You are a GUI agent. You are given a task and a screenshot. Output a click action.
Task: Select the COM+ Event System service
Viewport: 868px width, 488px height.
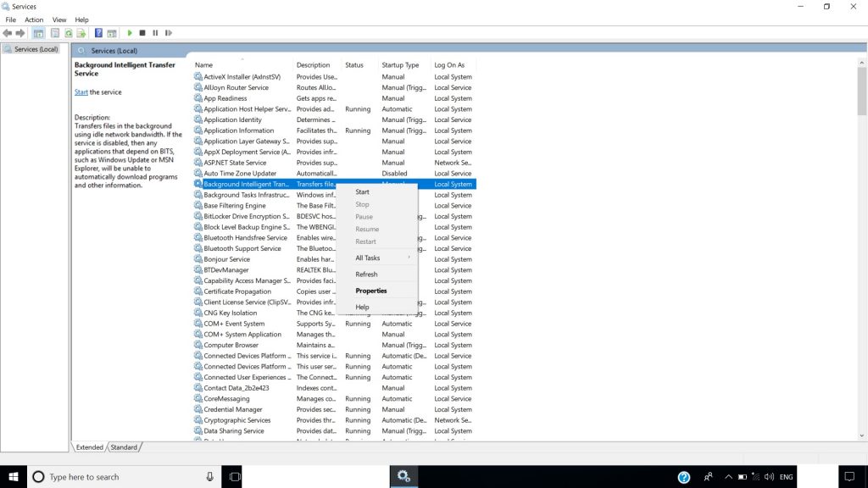click(x=334, y=324)
